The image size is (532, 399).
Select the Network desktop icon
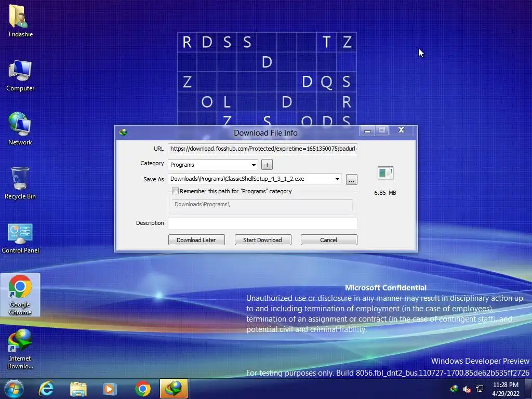point(20,129)
